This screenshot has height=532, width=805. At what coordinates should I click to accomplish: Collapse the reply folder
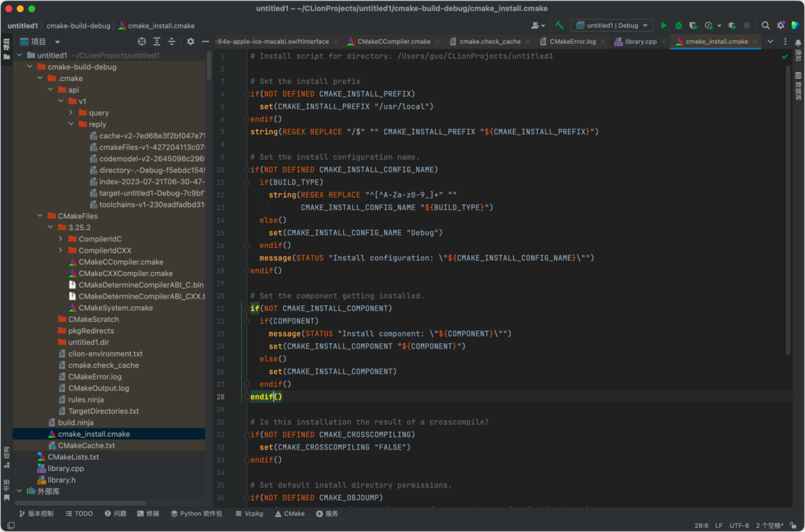pos(71,124)
